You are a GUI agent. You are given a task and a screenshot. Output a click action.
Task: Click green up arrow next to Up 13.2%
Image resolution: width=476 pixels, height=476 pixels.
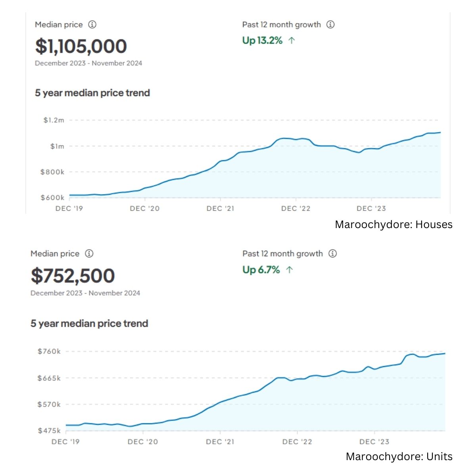click(x=292, y=40)
